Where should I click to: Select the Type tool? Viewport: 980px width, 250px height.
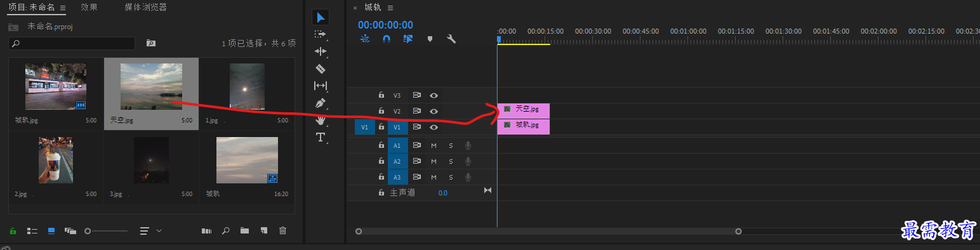[321, 137]
